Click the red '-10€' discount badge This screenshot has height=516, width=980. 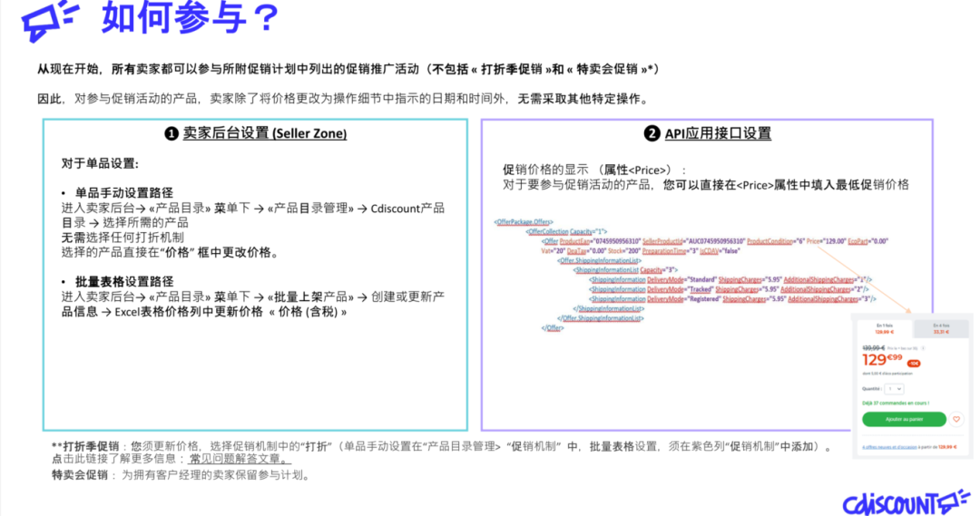[x=914, y=364]
